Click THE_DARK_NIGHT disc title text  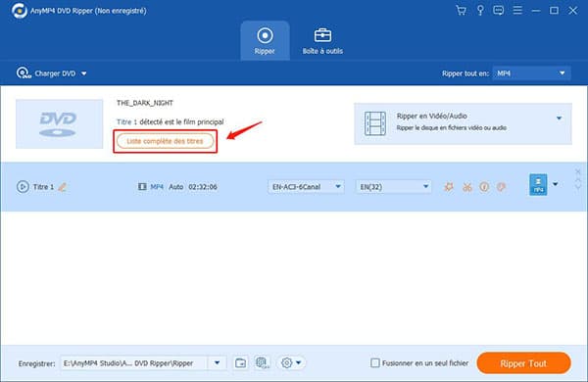[145, 103]
